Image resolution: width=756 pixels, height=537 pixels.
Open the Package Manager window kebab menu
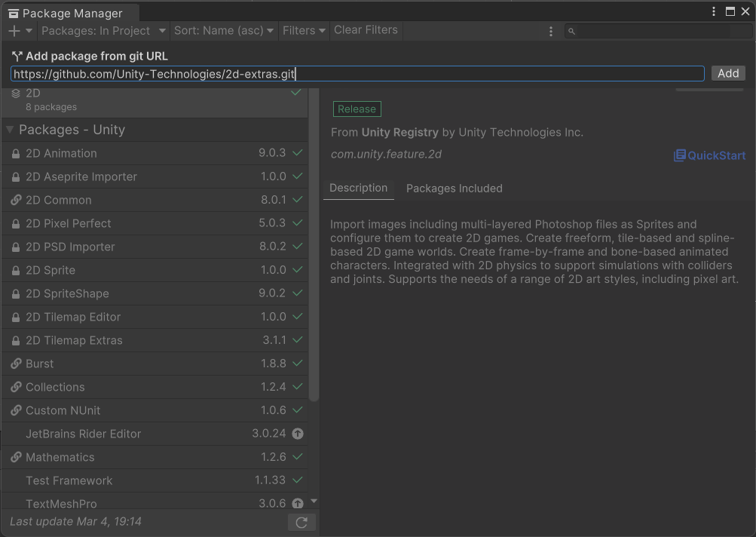pos(714,11)
